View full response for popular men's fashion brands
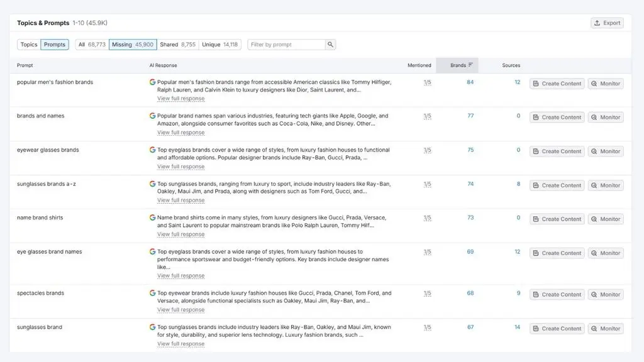Viewport: 644px width, 362px height. (180, 99)
